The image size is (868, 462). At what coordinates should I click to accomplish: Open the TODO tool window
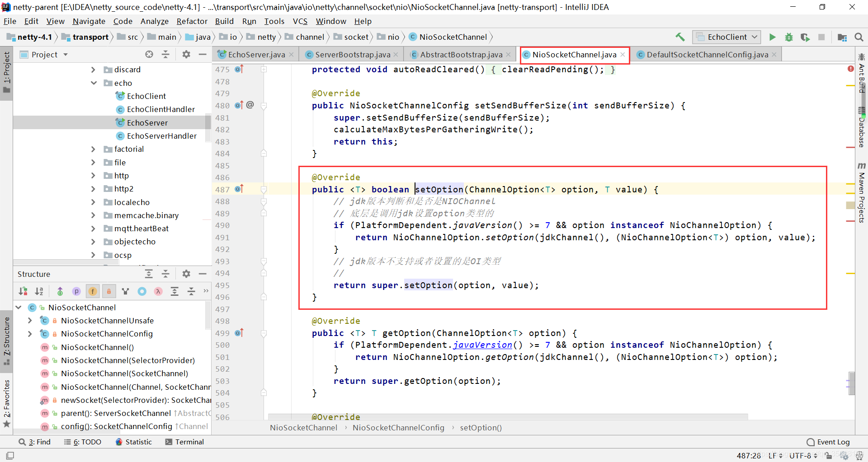click(x=83, y=442)
